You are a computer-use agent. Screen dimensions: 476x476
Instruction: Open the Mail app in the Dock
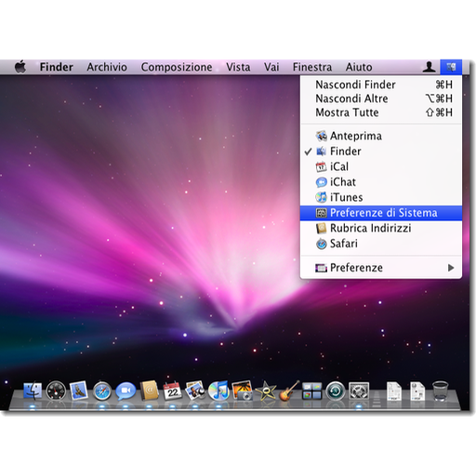point(79,390)
